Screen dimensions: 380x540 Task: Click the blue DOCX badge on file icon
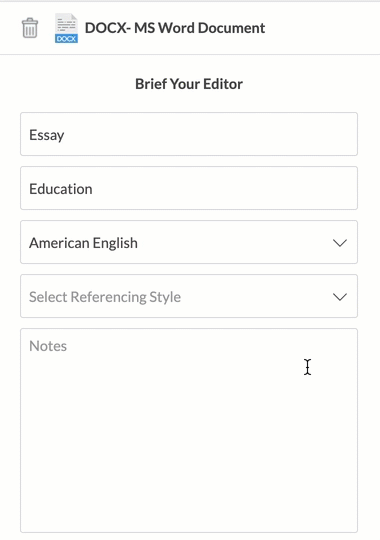point(66,38)
